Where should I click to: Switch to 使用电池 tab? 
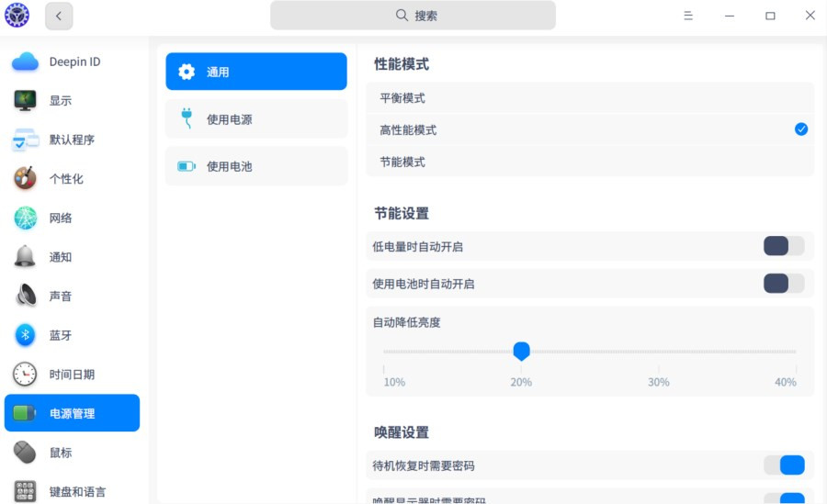point(256,166)
